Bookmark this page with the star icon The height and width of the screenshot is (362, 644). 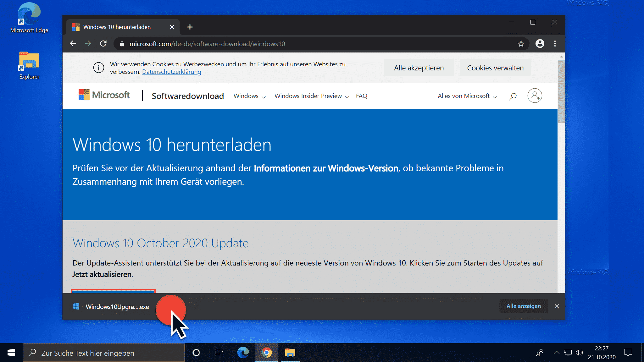(521, 44)
